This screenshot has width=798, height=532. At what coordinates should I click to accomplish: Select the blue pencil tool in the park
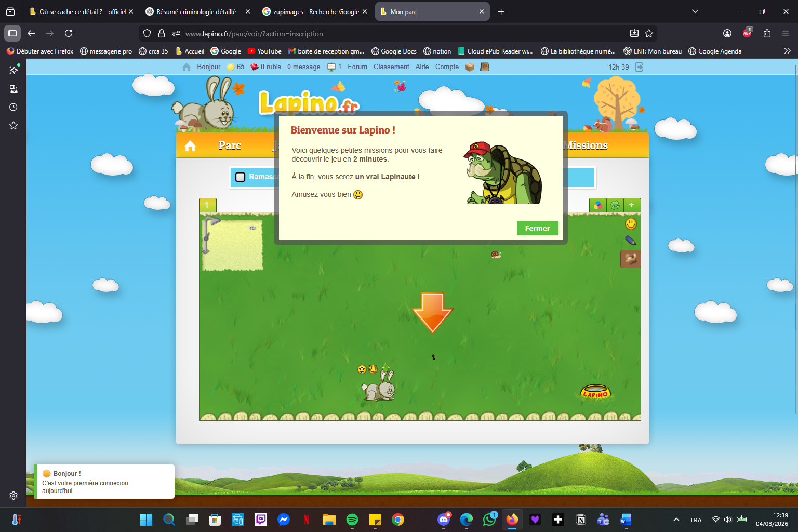(x=630, y=241)
